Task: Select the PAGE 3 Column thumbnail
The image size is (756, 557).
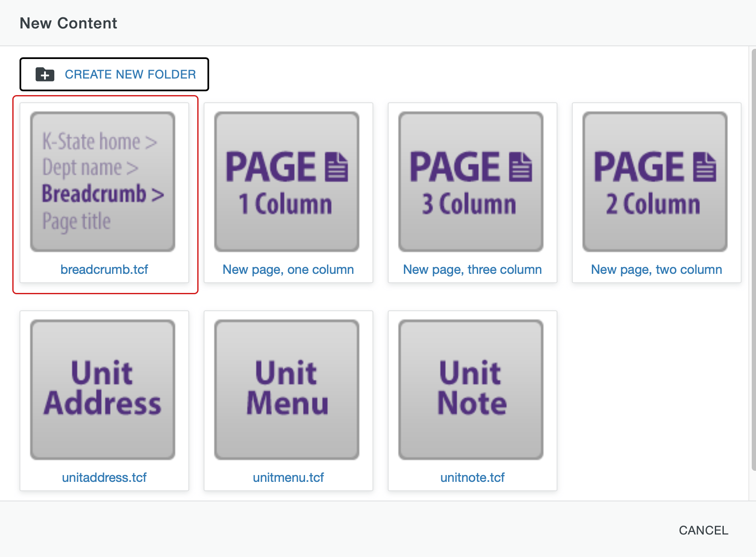Action: pos(471,182)
